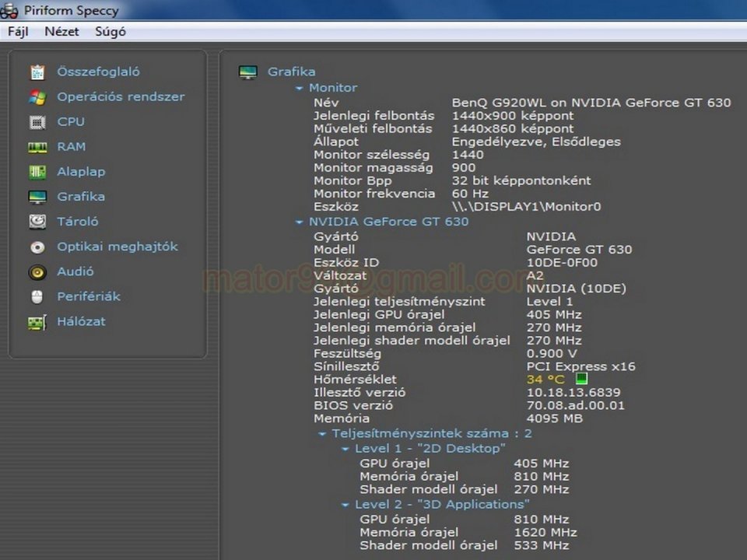Screen dimensions: 747x560
Task: Click the Audió speaker icon
Action: tap(37, 272)
